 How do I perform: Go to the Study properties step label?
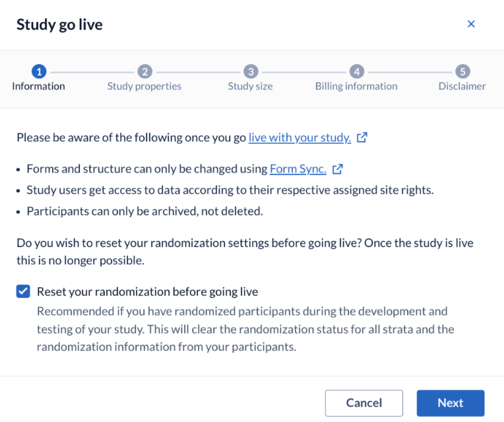coord(144,87)
